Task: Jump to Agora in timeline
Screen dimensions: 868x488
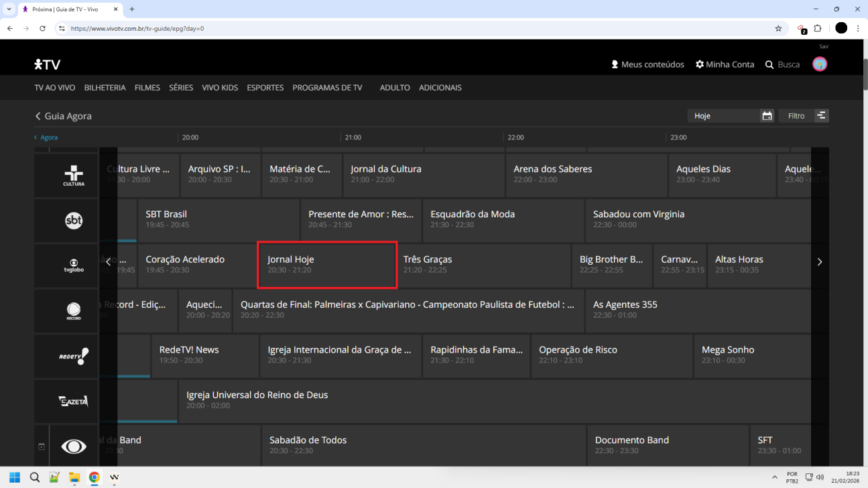Action: coord(46,137)
